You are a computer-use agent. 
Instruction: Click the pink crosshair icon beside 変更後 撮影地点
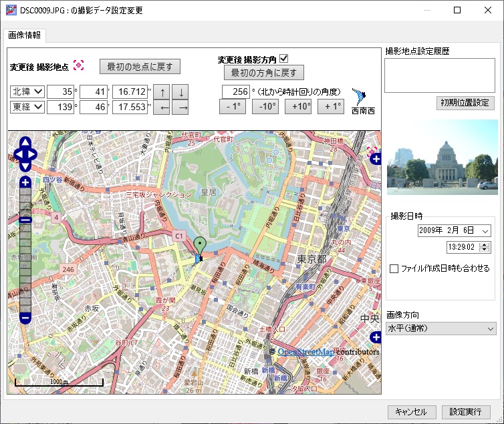pos(79,65)
